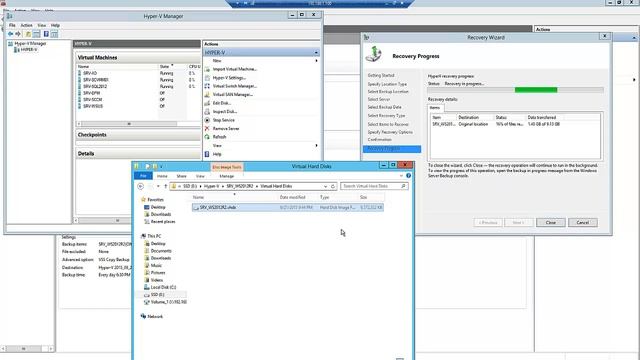
Task: Select SRV-DPM virtual machine row
Action: pos(138,93)
